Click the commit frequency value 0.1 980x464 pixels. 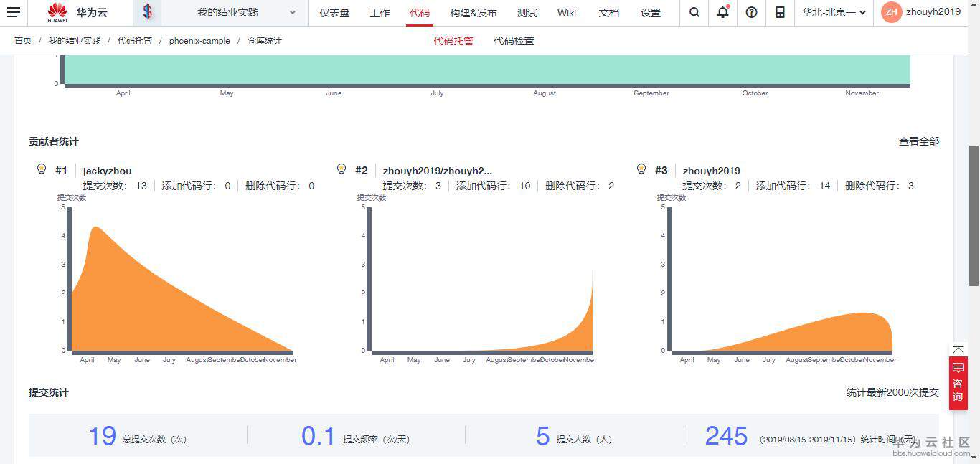click(x=318, y=435)
